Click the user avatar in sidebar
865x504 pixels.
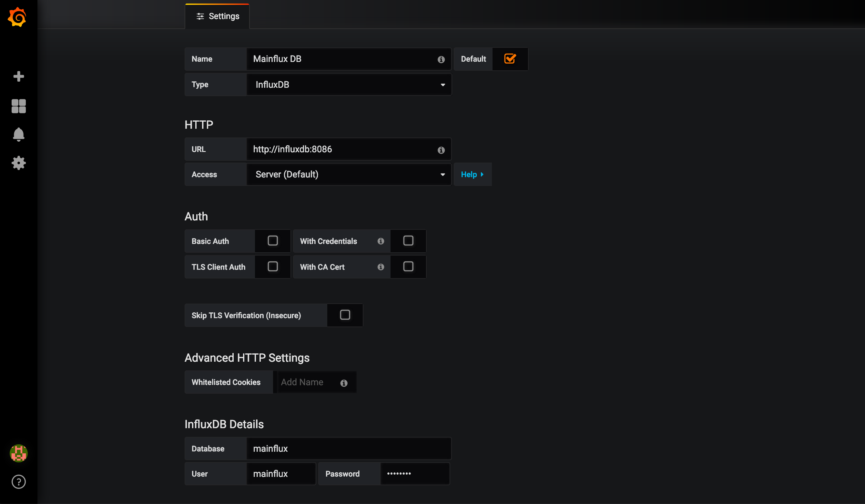18,453
